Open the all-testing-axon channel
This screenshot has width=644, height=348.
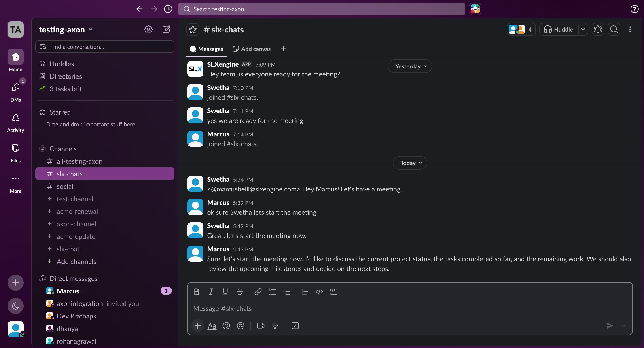(105, 161)
